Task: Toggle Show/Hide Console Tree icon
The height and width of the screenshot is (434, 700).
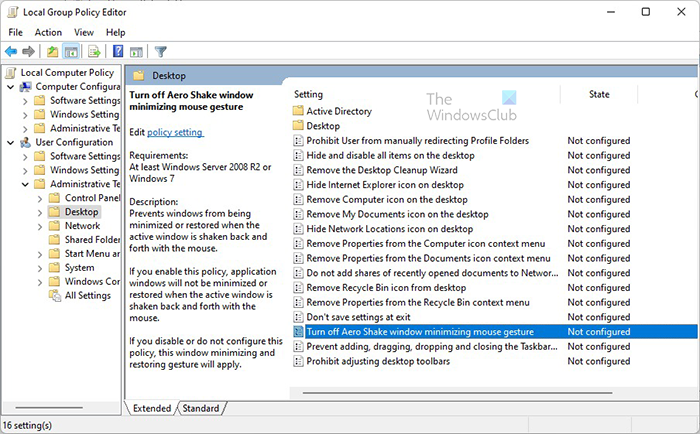Action: coord(71,52)
